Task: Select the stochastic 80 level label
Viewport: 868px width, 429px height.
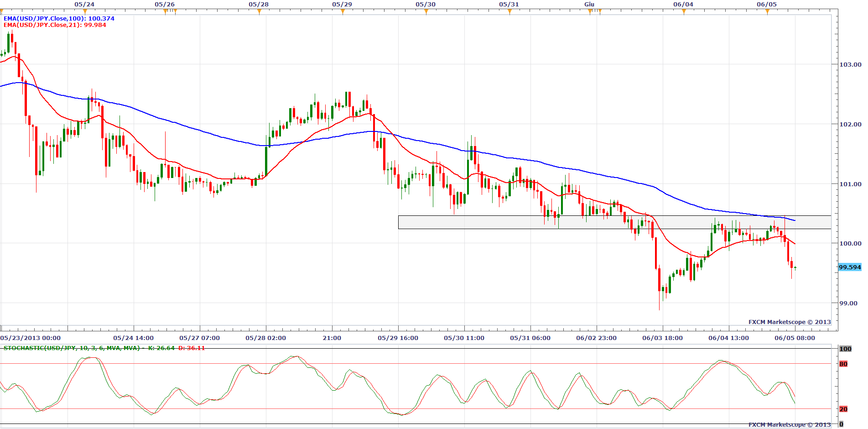Action: coord(843,364)
